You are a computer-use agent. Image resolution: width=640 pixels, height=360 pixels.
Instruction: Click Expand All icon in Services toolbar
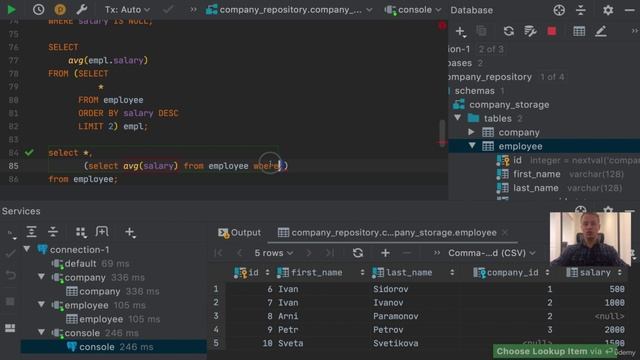pyautogui.click(x=31, y=232)
